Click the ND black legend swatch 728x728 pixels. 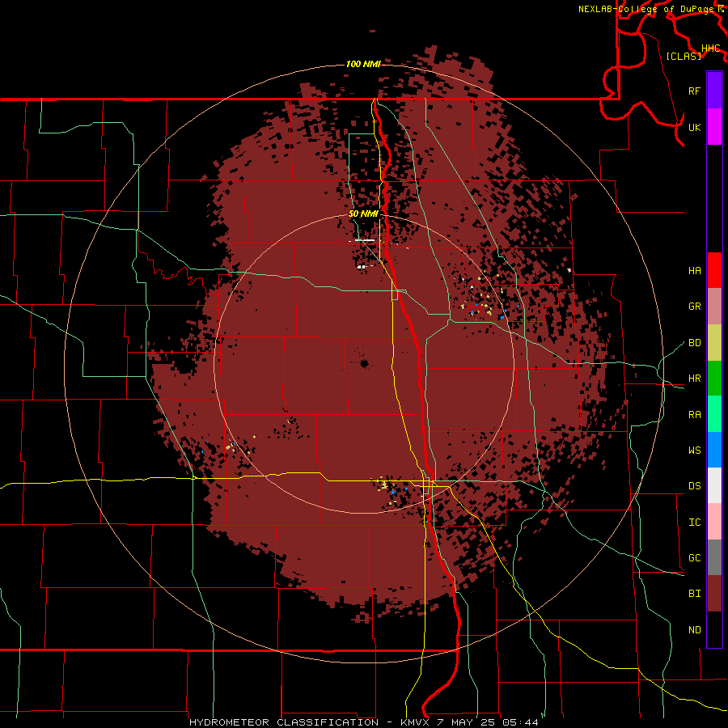(714, 629)
